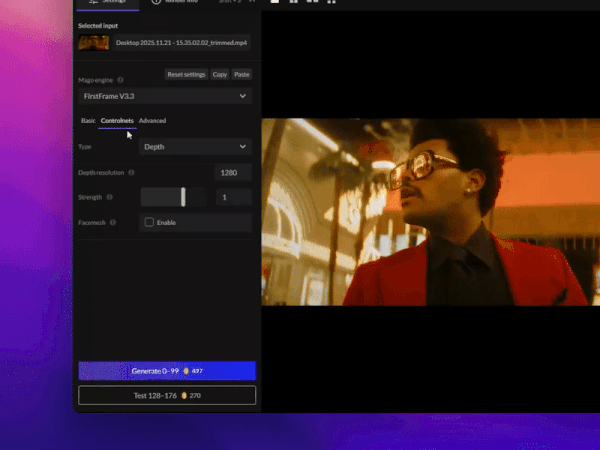
Task: Click the Paste settings button
Action: tap(241, 74)
